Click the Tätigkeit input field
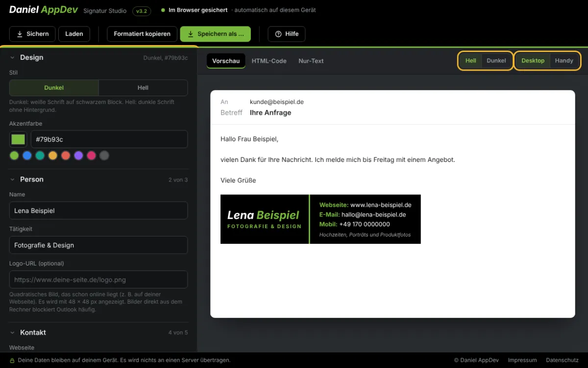Viewport: 588px width, 368px height. [98, 245]
